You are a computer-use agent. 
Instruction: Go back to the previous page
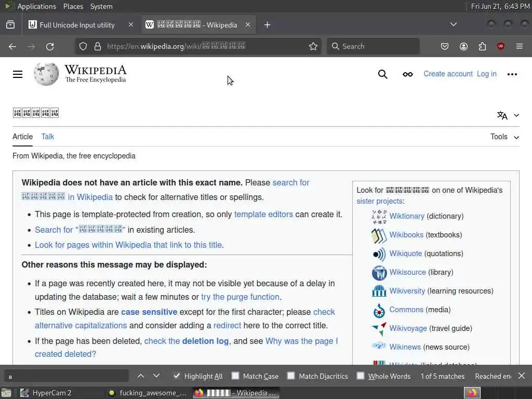coord(12,46)
